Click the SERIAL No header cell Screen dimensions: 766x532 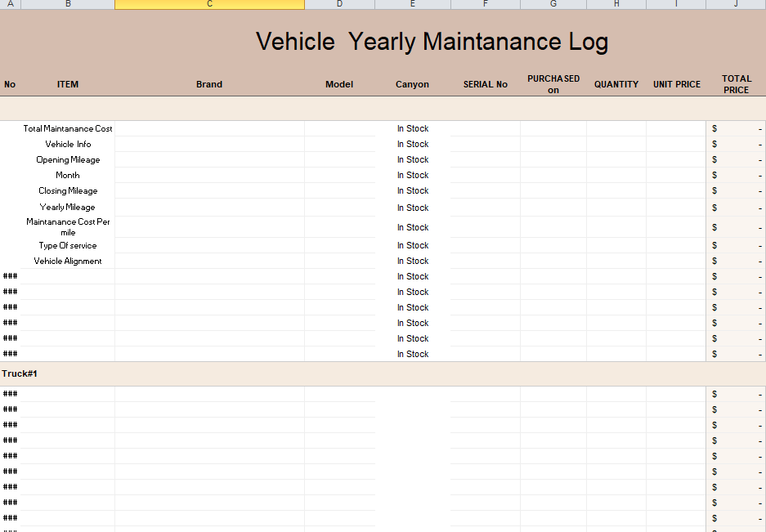point(485,84)
